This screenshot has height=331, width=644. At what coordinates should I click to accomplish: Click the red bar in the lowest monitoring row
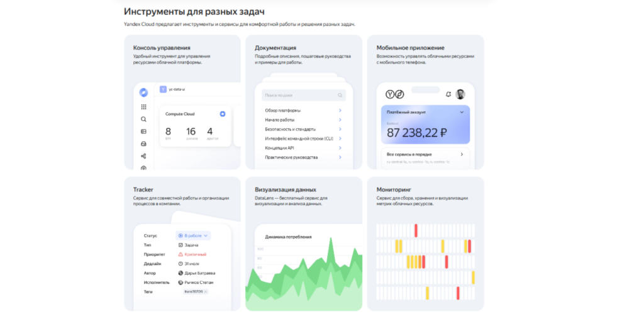458,293
